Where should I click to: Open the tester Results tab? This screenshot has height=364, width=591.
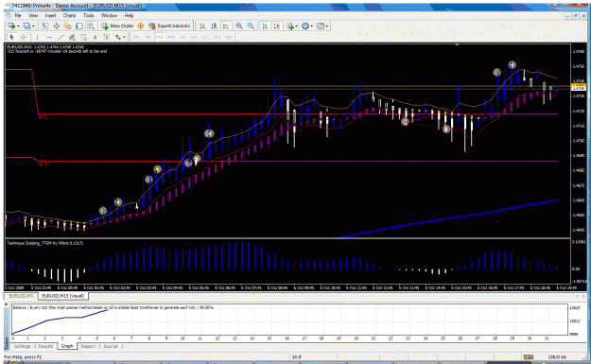(x=45, y=346)
